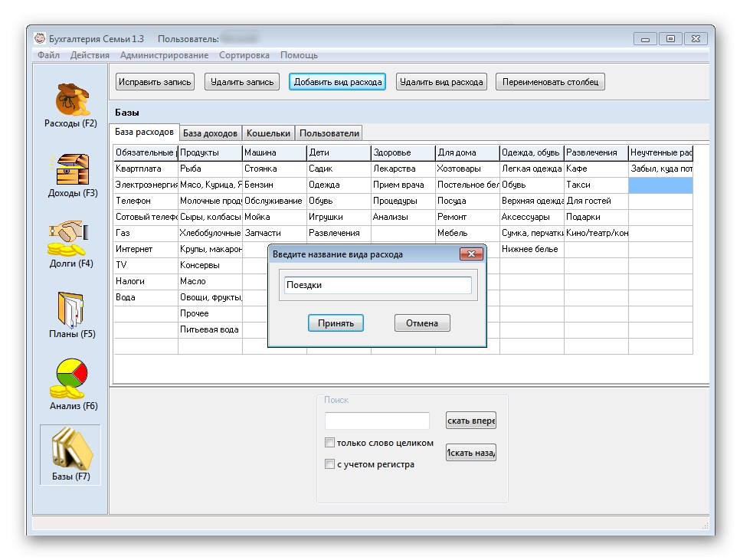The height and width of the screenshot is (560, 740).
Task: Click the expense name field containing Поездки
Action: pos(376,285)
